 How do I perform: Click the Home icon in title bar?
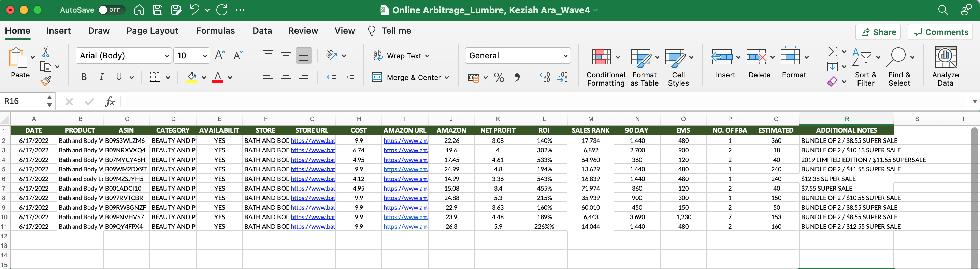pos(139,10)
